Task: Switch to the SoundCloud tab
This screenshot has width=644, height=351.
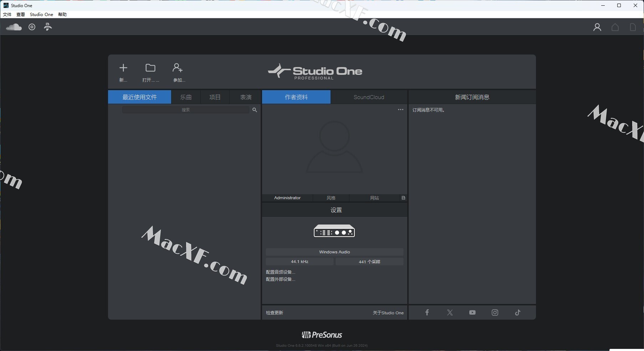Action: (x=369, y=97)
